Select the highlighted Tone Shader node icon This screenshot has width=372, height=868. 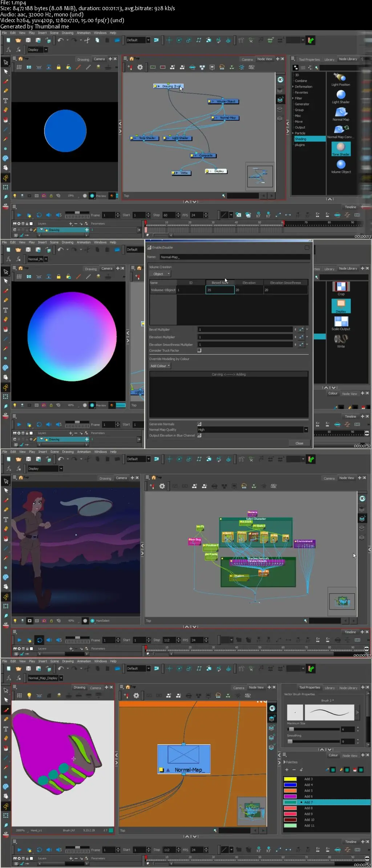(341, 148)
